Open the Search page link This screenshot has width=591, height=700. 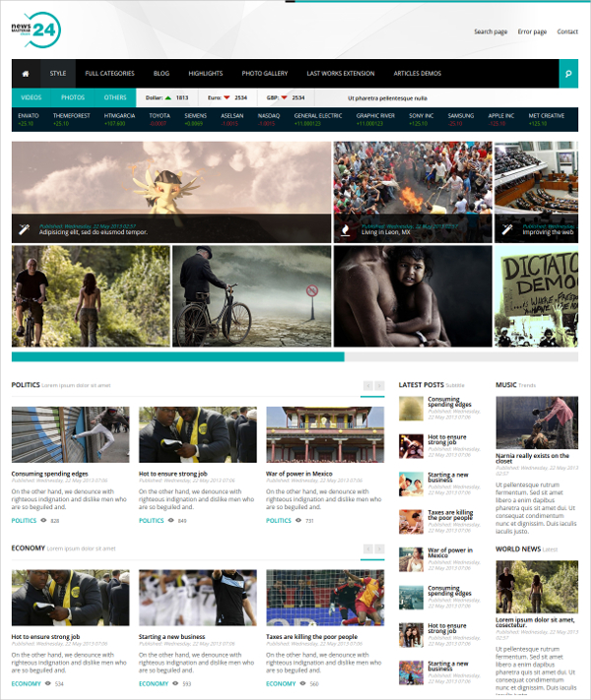pyautogui.click(x=491, y=32)
